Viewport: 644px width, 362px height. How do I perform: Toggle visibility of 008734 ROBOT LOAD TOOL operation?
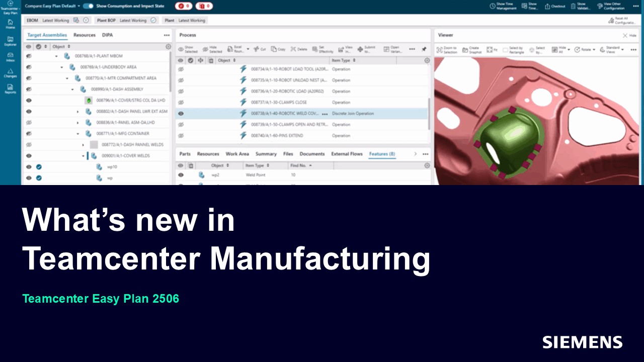[181, 69]
